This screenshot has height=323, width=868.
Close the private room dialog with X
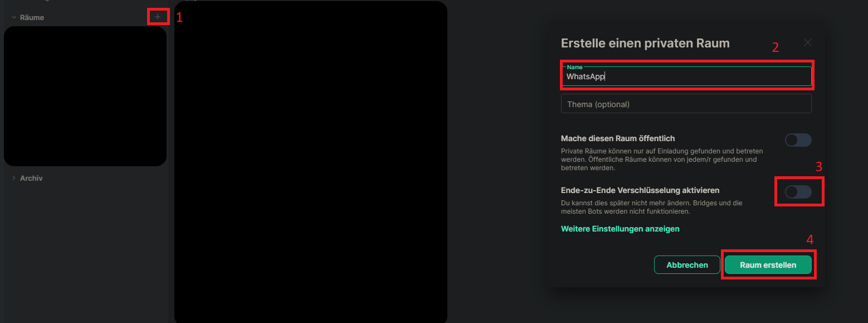click(x=807, y=42)
